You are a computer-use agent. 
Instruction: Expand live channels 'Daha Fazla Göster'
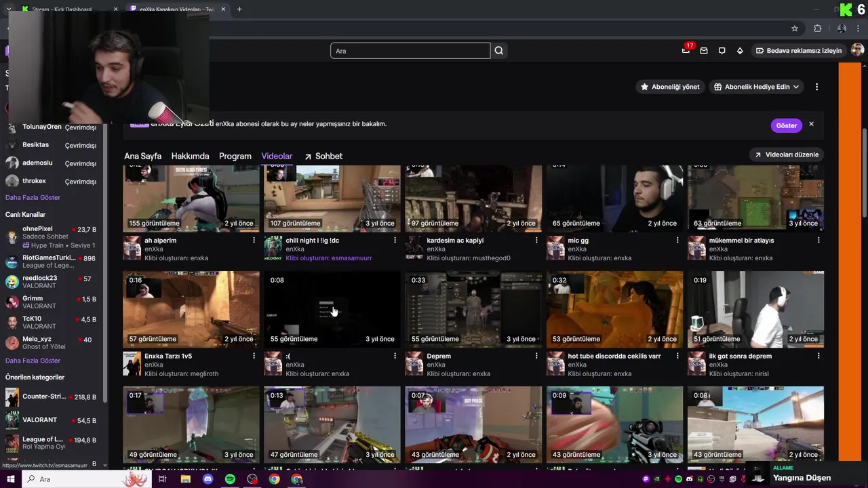(x=33, y=361)
